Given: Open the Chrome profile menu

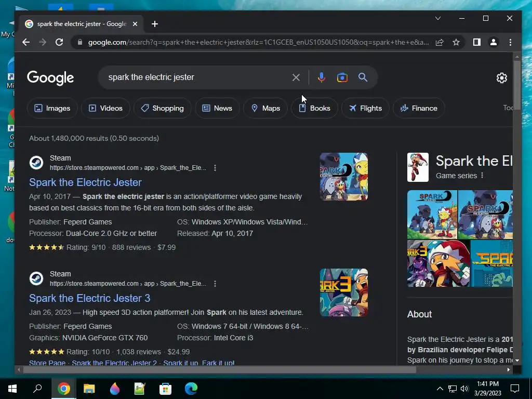Looking at the screenshot, I should [x=494, y=42].
